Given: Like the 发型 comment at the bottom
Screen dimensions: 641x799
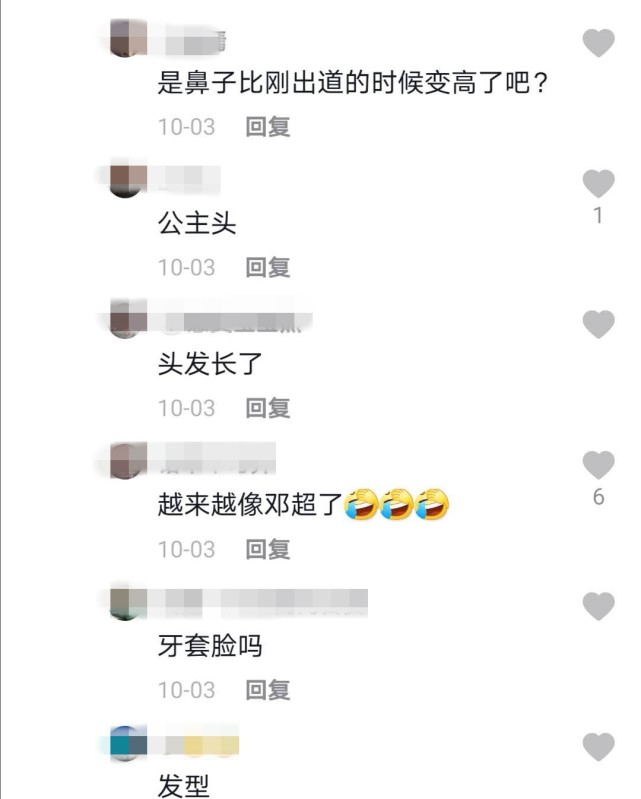Looking at the screenshot, I should click(599, 747).
